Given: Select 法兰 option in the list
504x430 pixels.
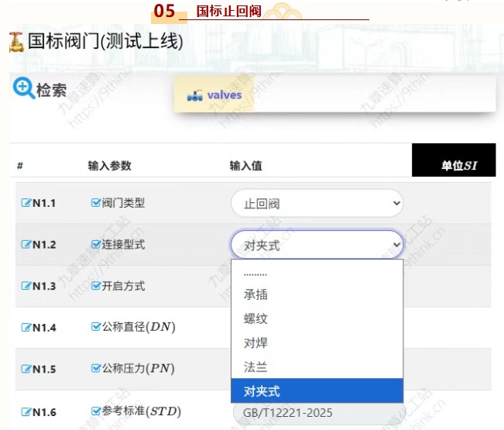Looking at the screenshot, I should [x=255, y=366].
